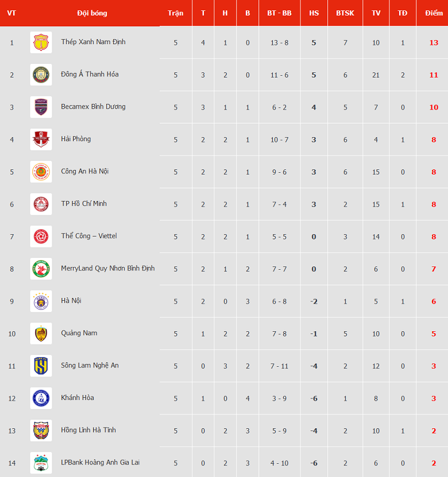Viewport: 448px width, 477px height.
Task: Click the TP Hồ Chí Minh logo
Action: point(41,204)
